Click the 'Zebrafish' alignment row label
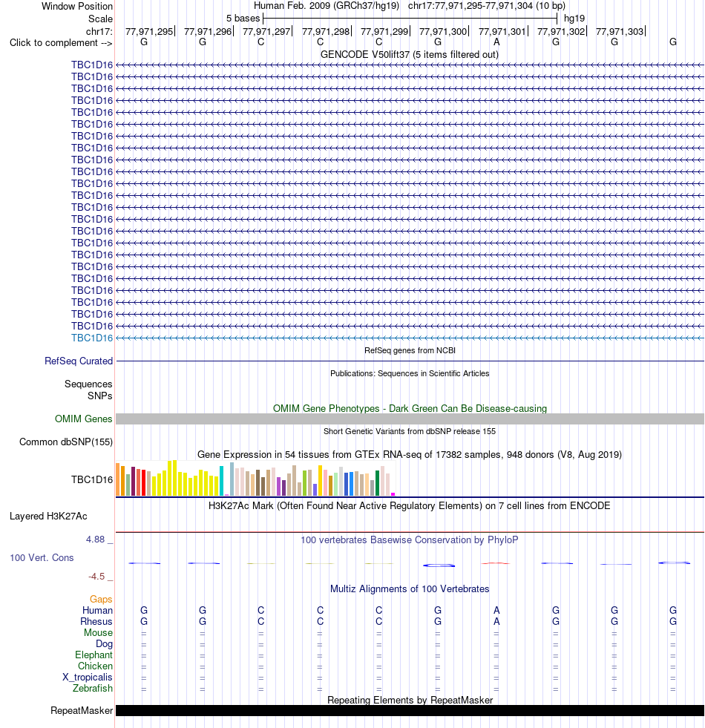This screenshot has width=705, height=728. (x=93, y=688)
